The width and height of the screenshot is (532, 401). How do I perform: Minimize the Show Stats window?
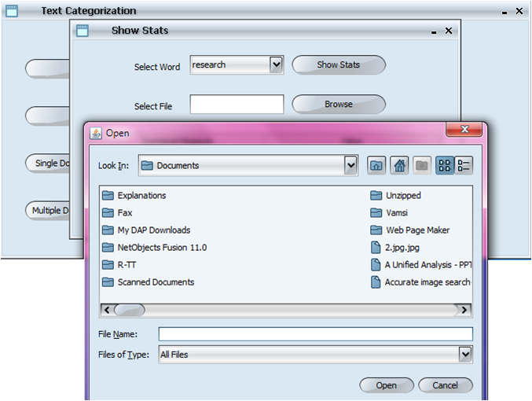point(434,32)
